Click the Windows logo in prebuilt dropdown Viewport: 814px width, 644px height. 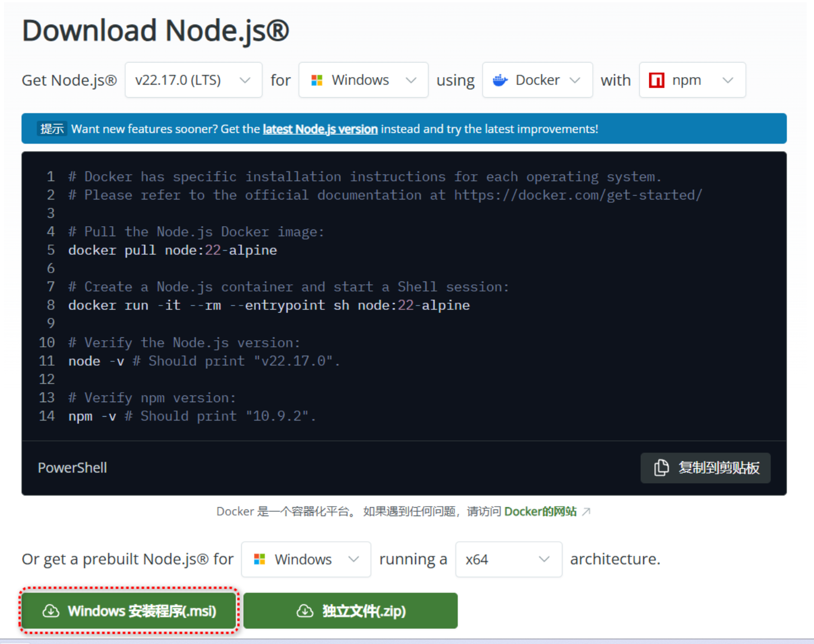pos(259,559)
